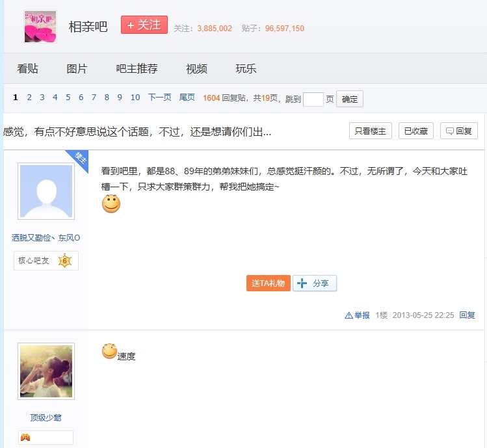The height and width of the screenshot is (448, 487).
Task: Click the smiley emoticon in first post
Action: (x=111, y=204)
